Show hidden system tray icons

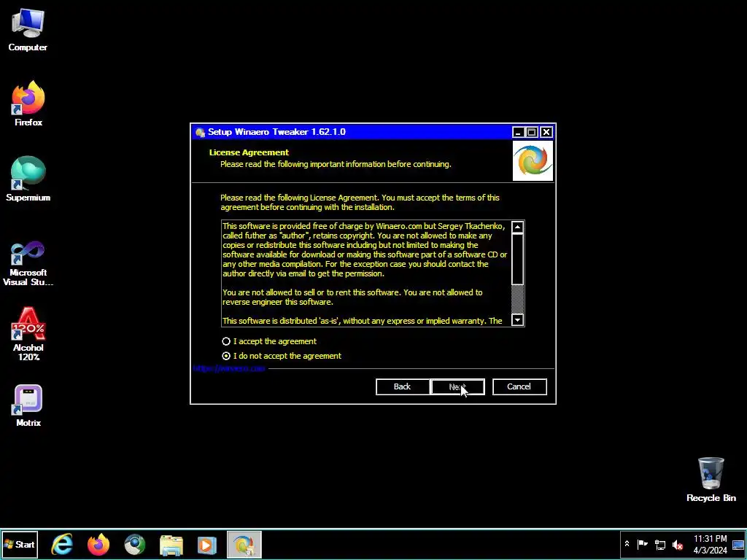click(627, 544)
